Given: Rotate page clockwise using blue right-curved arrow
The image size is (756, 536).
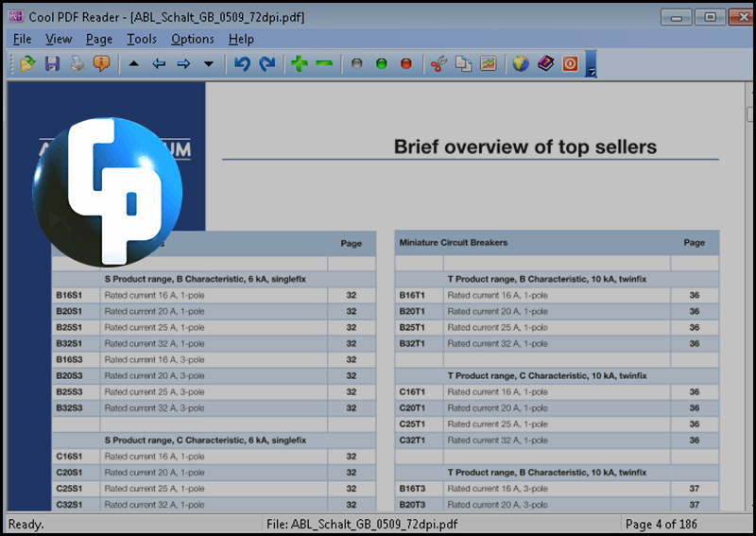Looking at the screenshot, I should coord(267,63).
